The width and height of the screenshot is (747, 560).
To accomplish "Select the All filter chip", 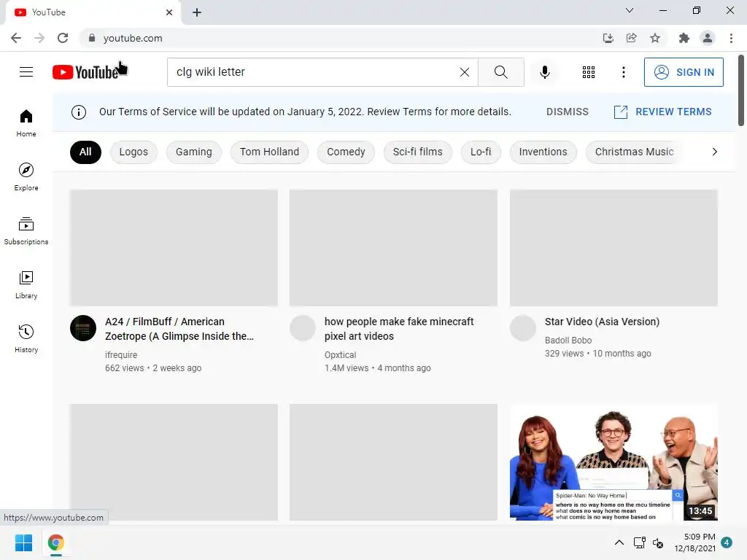I will (x=85, y=152).
